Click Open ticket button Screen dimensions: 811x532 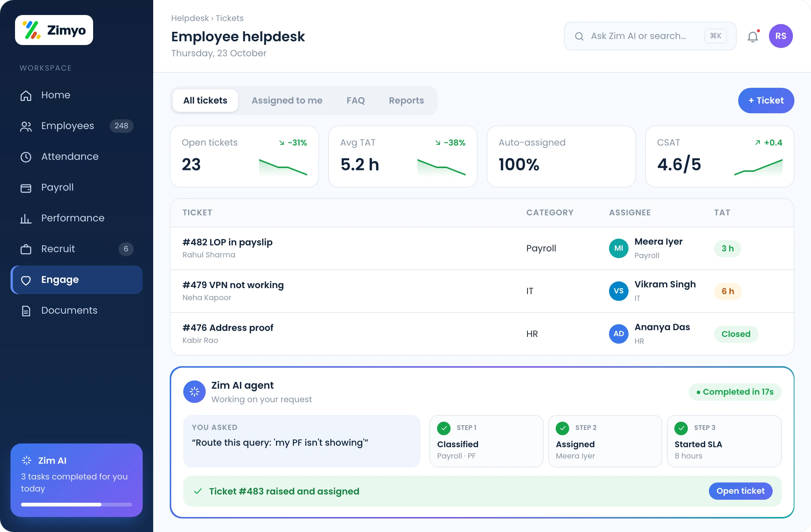click(740, 491)
